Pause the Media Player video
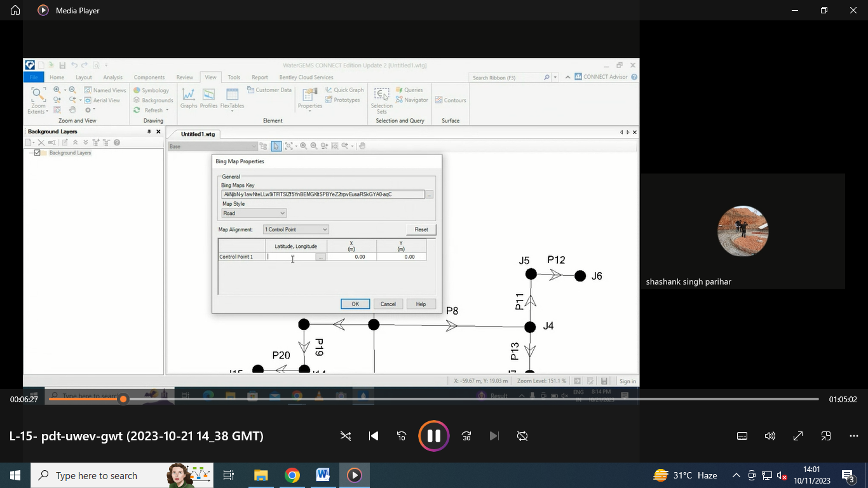The height and width of the screenshot is (488, 868). (x=434, y=436)
